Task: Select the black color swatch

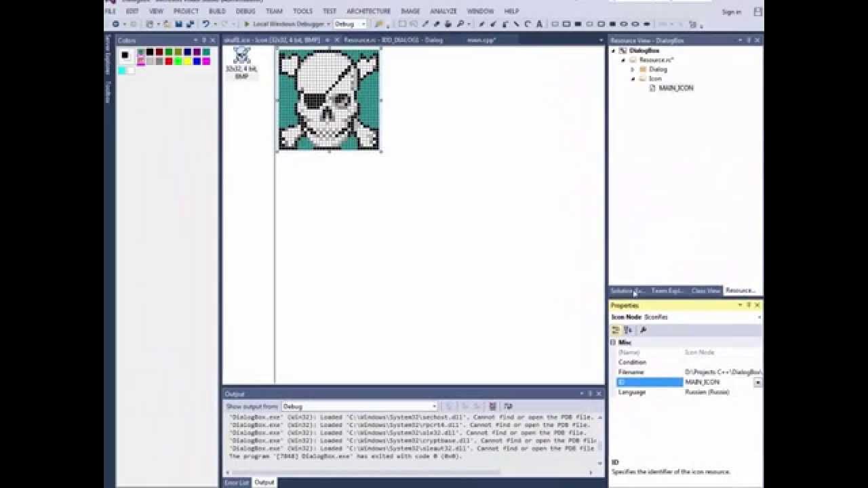Action: pyautogui.click(x=150, y=52)
